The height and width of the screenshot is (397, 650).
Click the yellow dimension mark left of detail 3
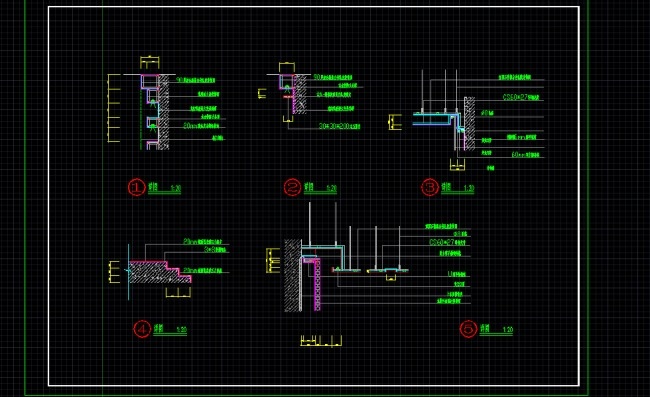[395, 122]
